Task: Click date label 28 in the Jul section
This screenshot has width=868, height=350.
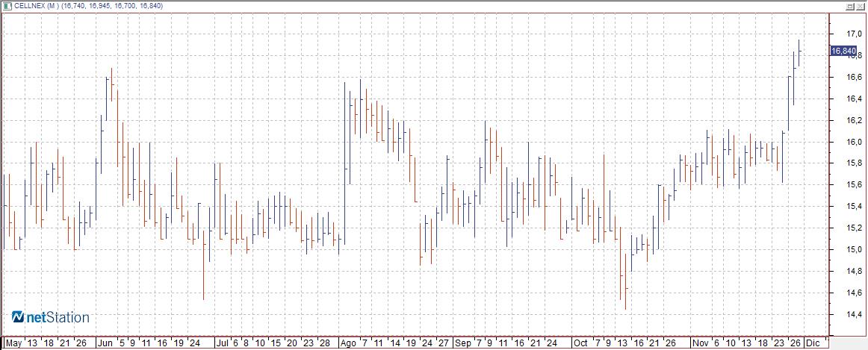Action: [326, 343]
